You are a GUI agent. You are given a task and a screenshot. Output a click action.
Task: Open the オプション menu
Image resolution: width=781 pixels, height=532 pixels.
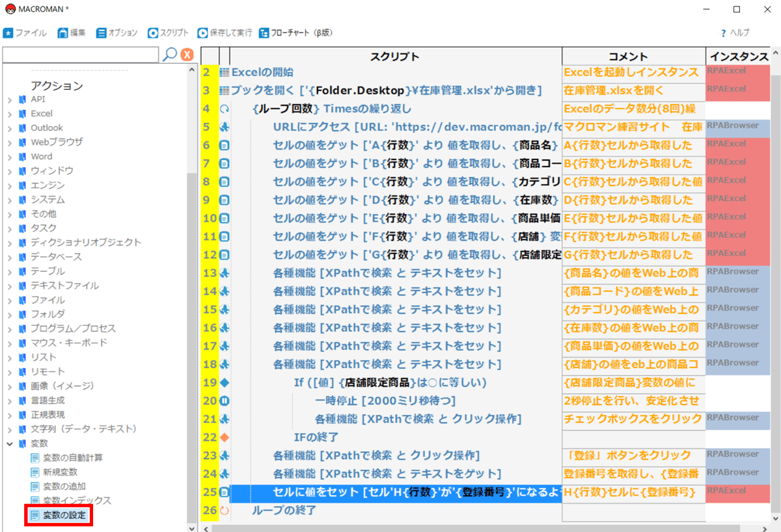click(x=117, y=33)
